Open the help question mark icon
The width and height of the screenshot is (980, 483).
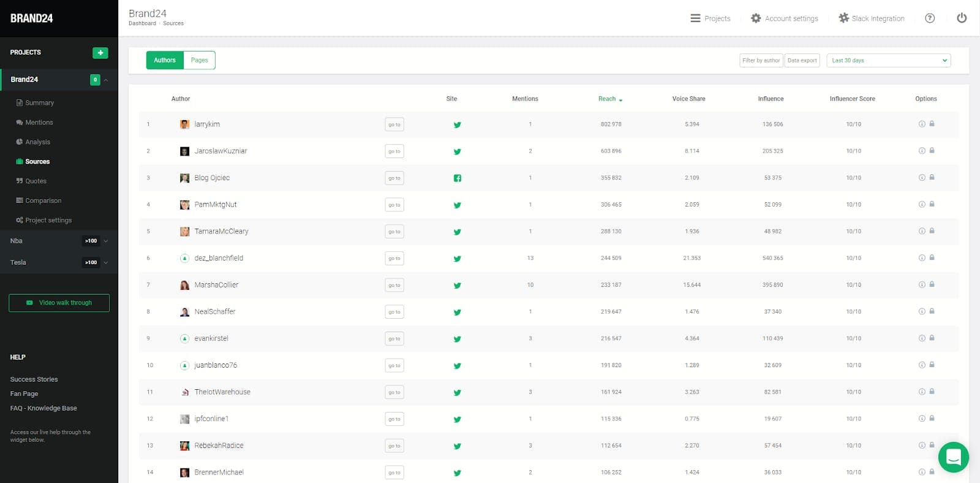tap(930, 18)
